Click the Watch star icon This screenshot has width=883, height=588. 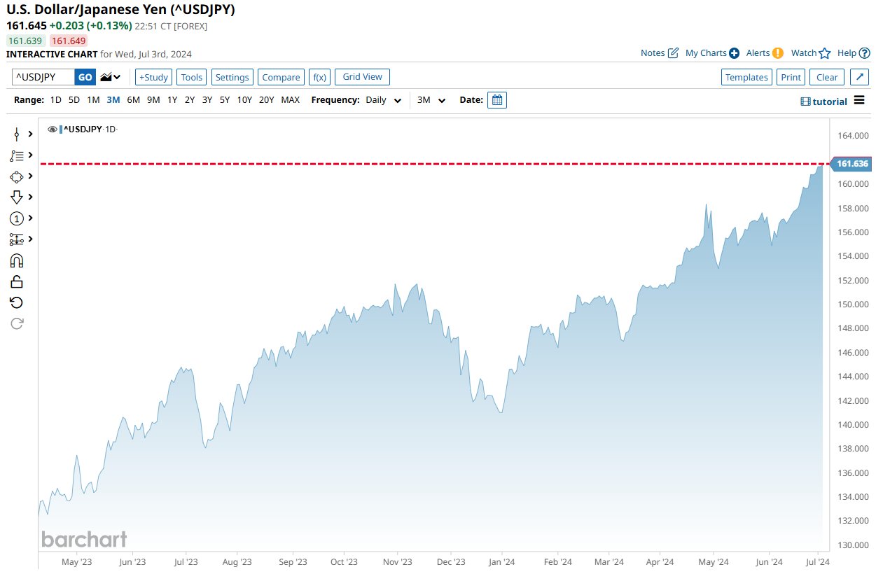[824, 53]
